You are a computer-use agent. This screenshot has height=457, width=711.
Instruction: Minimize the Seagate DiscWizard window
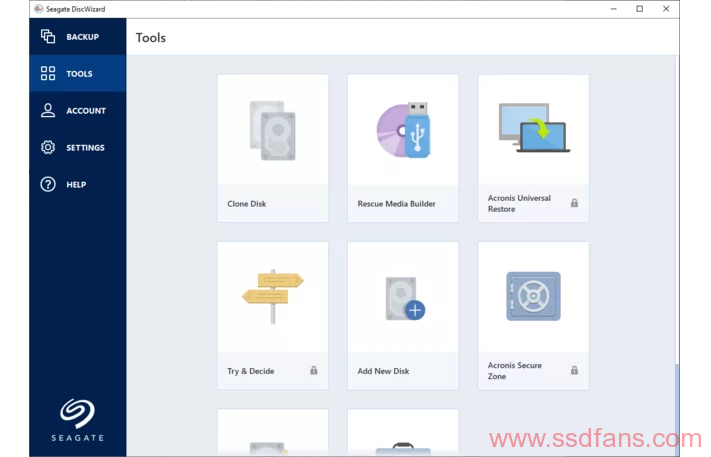[x=614, y=9]
